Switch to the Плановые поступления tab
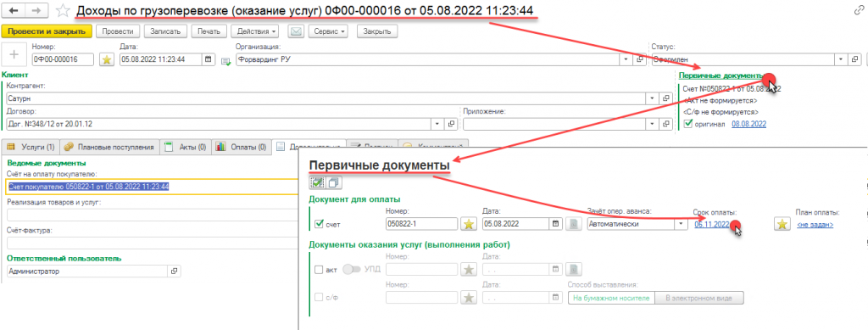 [109, 148]
